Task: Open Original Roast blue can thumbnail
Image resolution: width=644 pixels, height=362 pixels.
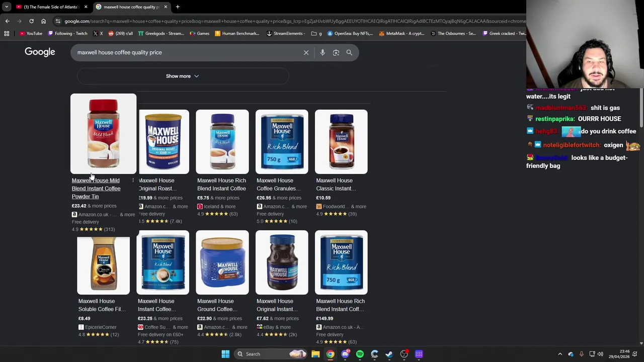Action: point(163,142)
